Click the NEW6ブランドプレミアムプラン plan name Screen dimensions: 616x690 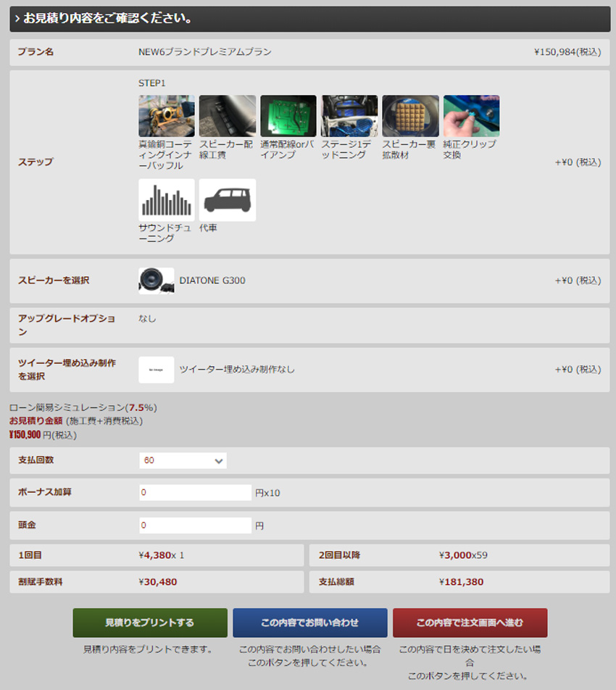click(x=205, y=52)
